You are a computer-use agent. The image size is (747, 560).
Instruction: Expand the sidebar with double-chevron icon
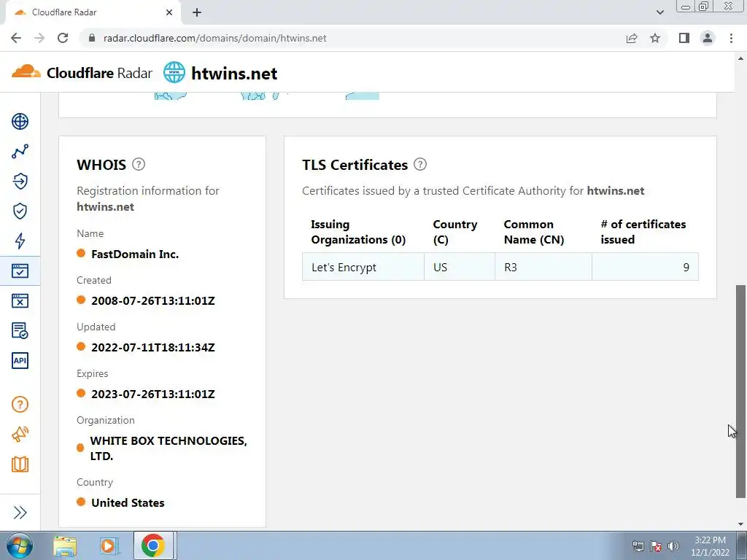click(20, 513)
